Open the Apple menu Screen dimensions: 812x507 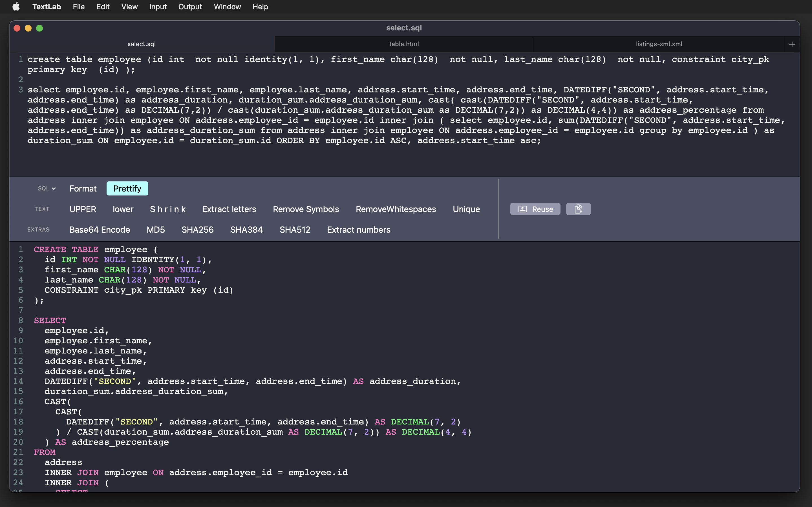click(16, 7)
